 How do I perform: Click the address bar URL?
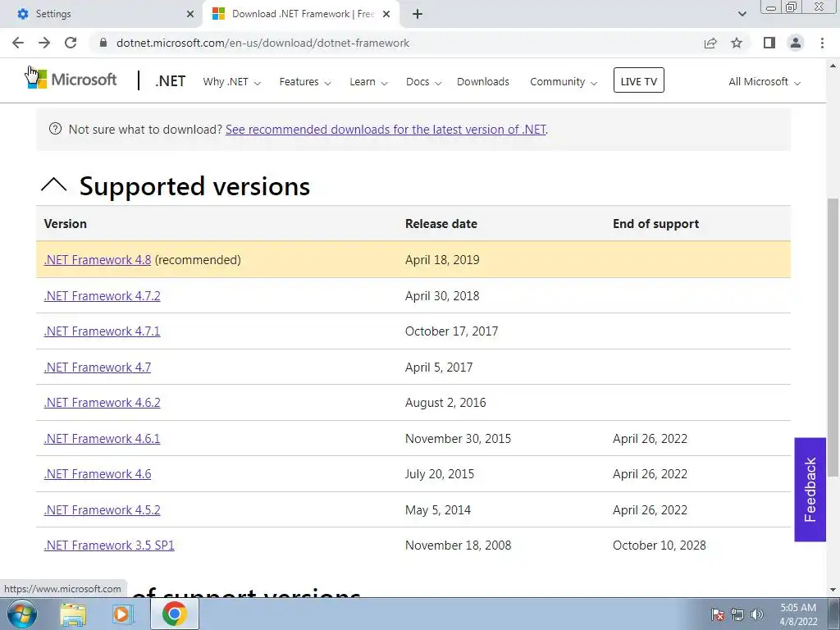tap(262, 43)
